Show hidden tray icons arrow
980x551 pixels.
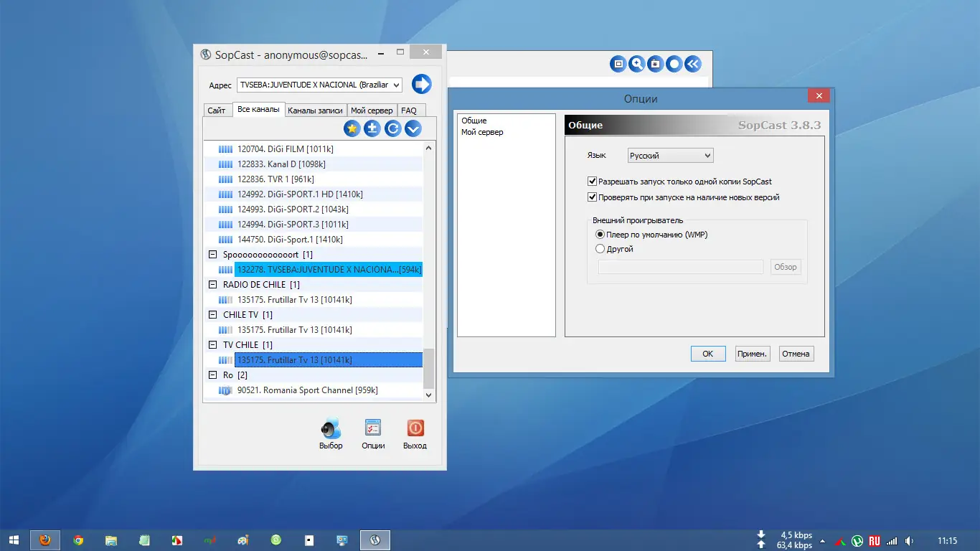(823, 541)
